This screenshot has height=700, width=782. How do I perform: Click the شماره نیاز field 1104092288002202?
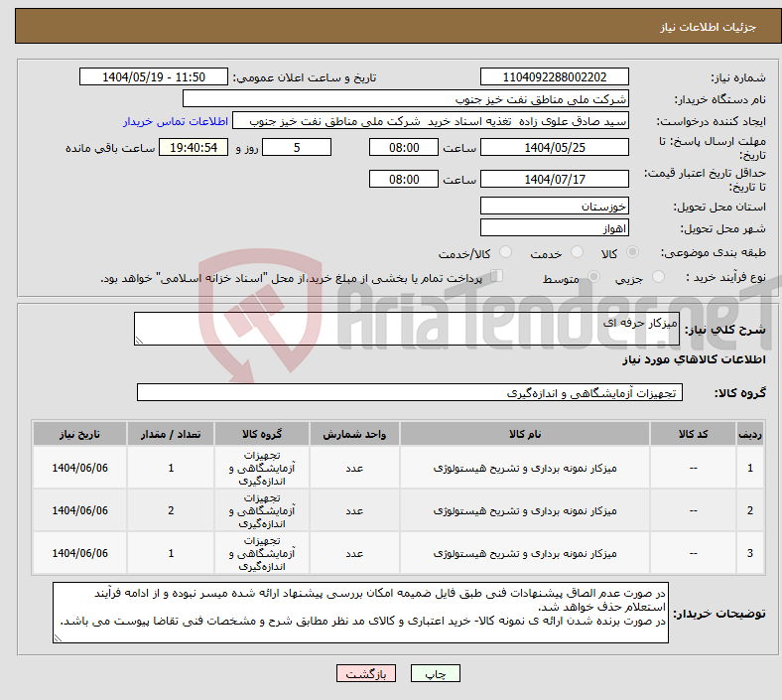pos(554,76)
